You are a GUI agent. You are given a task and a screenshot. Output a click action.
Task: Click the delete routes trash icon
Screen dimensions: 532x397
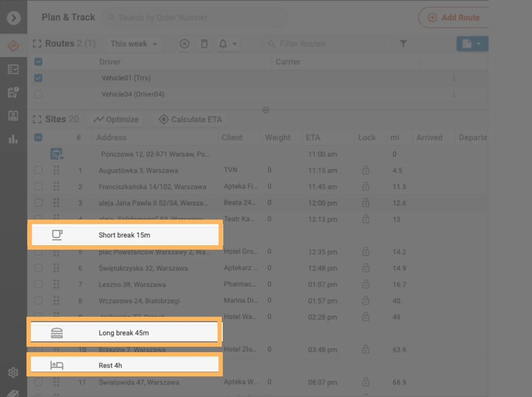pyautogui.click(x=204, y=44)
